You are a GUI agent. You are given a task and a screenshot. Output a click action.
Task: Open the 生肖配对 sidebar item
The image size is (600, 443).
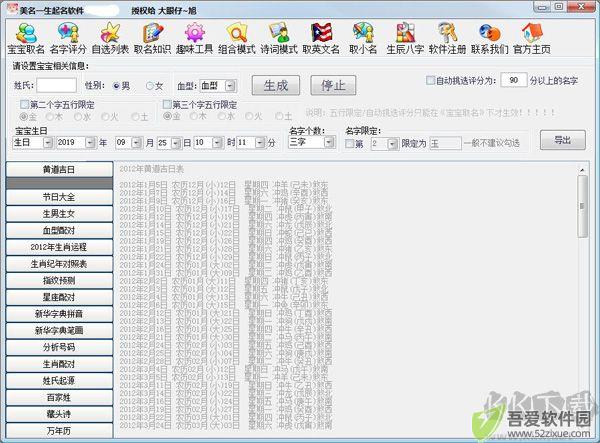[59, 364]
